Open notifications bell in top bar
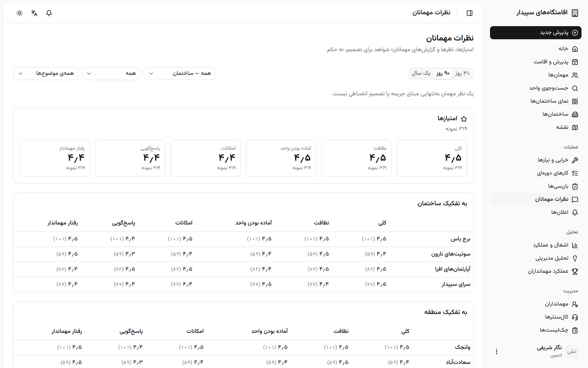The width and height of the screenshot is (588, 368). 49,13
